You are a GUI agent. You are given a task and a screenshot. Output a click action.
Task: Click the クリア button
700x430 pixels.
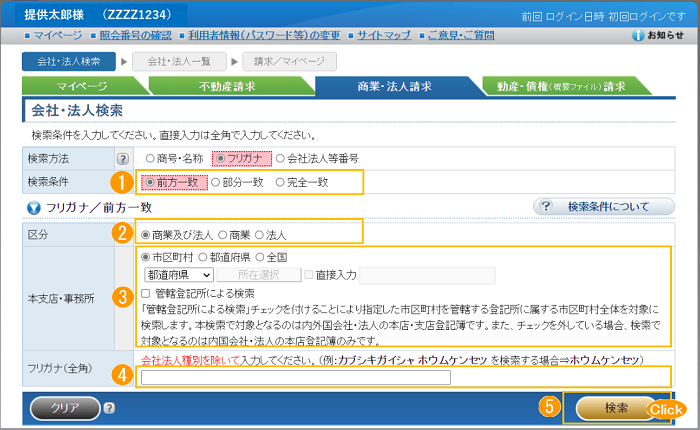coord(65,408)
